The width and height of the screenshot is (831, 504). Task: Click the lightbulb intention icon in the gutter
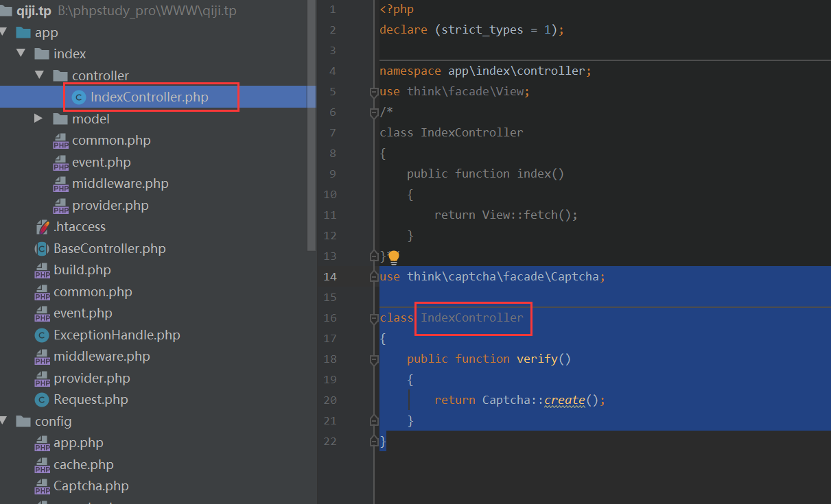pos(393,257)
